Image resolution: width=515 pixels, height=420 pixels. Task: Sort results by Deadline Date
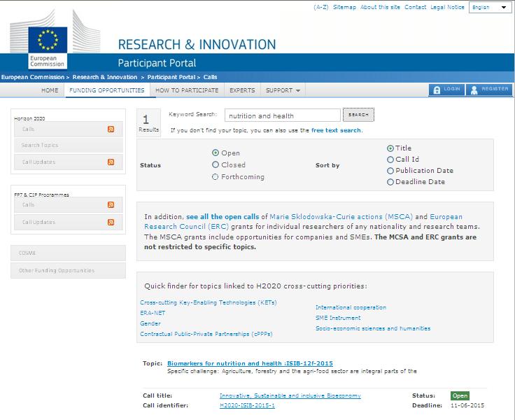point(390,182)
